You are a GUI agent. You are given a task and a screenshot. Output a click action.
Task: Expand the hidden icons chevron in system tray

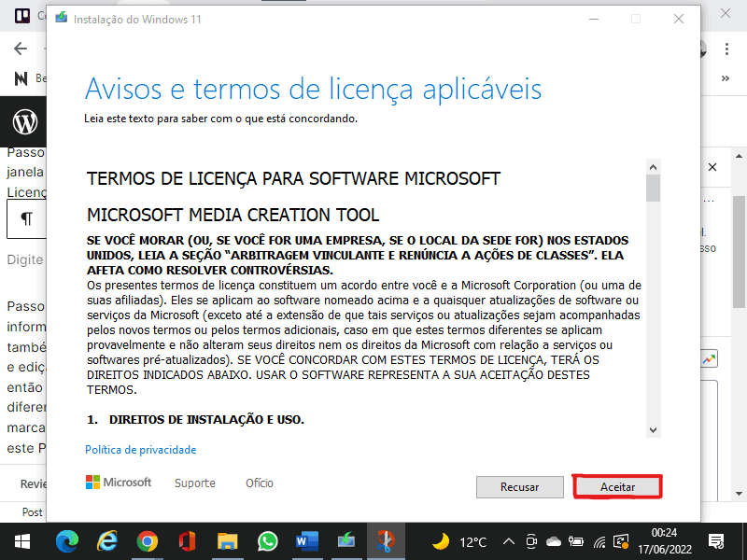coord(509,541)
